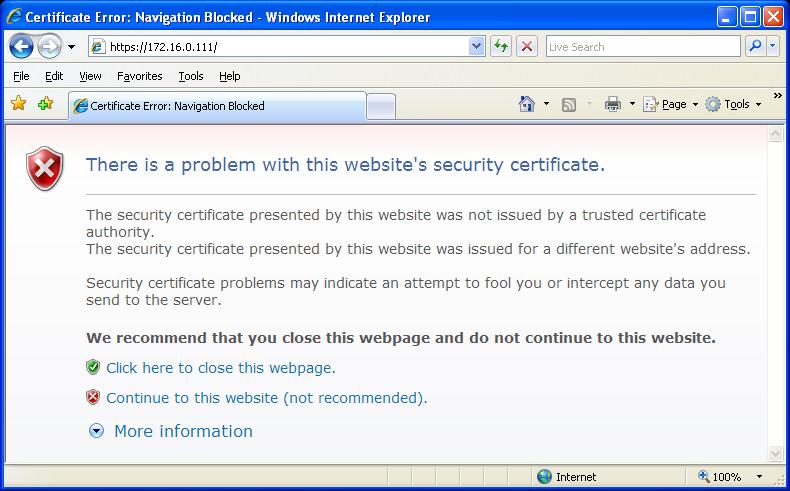Open the Favorites menu
The width and height of the screenshot is (790, 491).
pos(140,76)
